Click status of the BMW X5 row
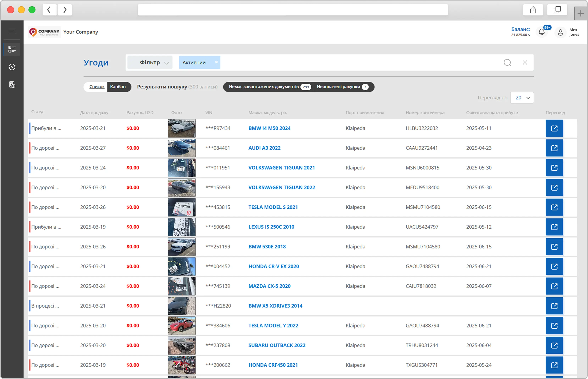This screenshot has width=588, height=379. [45, 306]
